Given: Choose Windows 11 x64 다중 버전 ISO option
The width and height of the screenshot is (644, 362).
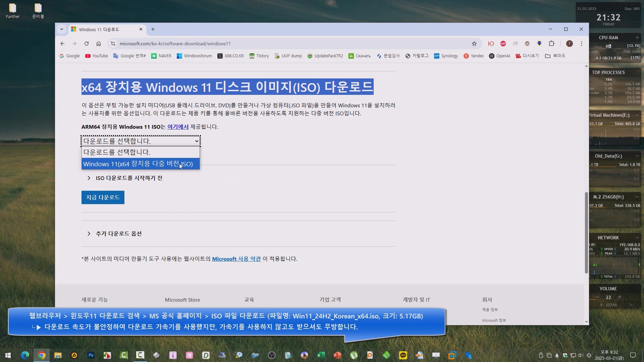Looking at the screenshot, I should (x=141, y=164).
